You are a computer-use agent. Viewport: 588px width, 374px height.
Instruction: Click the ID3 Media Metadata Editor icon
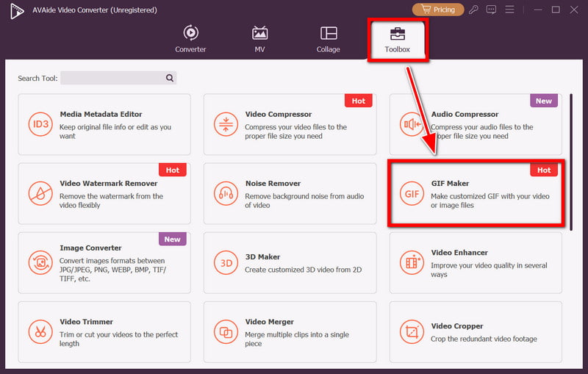(x=40, y=124)
